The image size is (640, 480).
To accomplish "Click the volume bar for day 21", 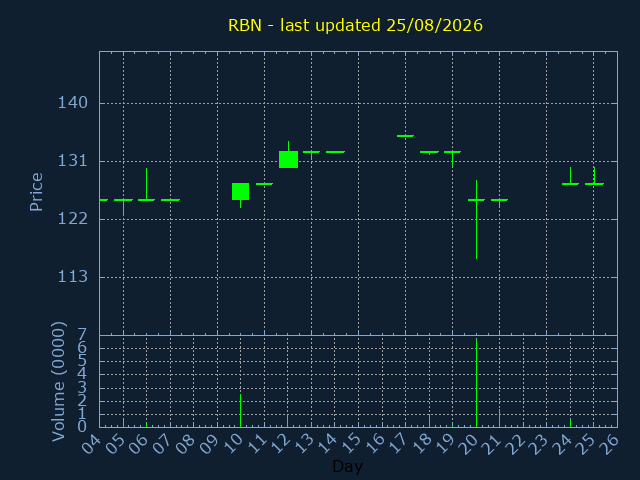I will point(500,418).
